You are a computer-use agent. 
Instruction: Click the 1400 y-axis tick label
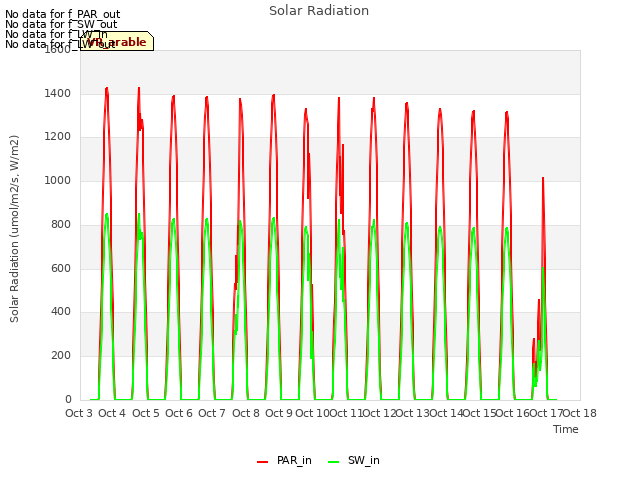58,93
